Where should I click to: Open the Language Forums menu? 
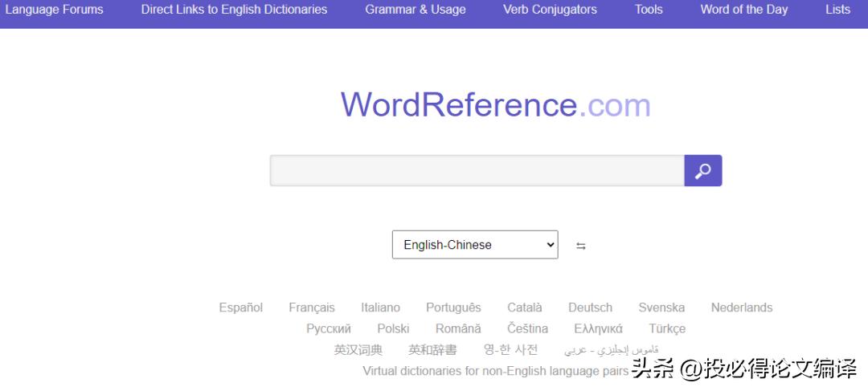click(55, 10)
